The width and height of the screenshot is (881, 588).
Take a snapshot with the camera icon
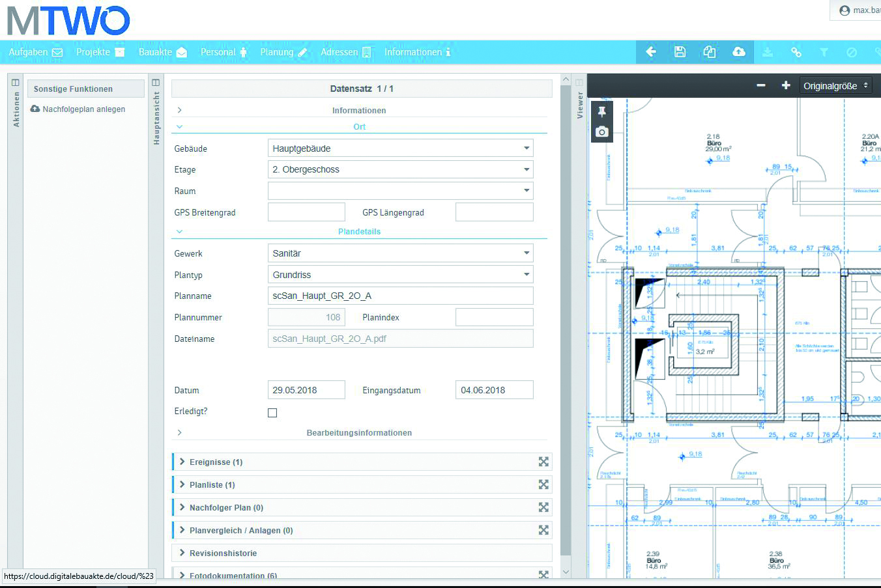[601, 132]
